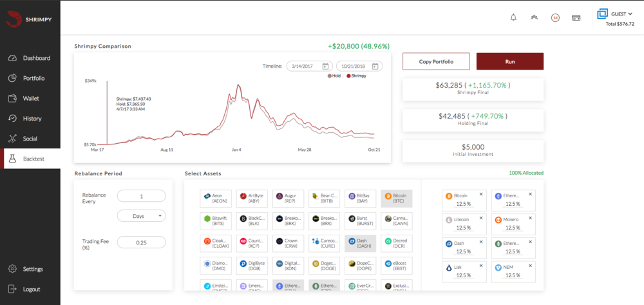Open the Social page

click(x=30, y=139)
